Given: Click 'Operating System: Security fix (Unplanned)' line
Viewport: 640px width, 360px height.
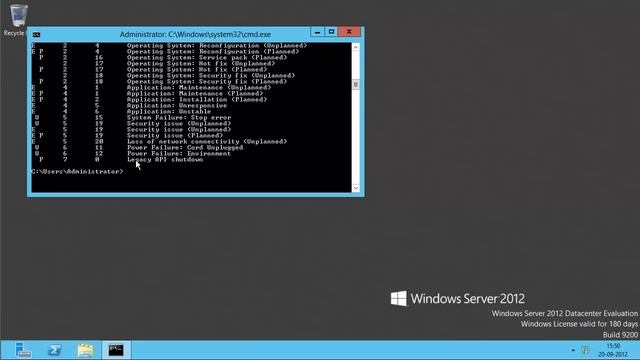Looking at the screenshot, I should [211, 76].
